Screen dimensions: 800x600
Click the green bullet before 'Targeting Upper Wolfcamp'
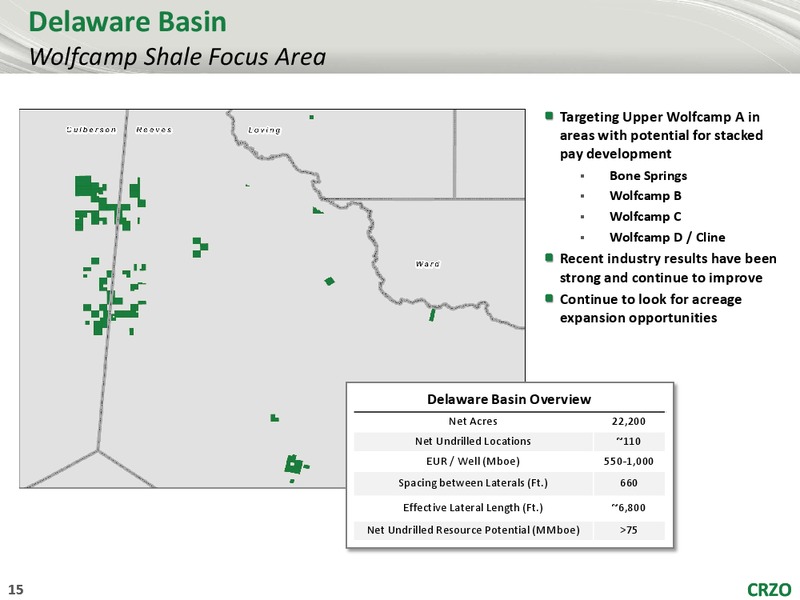tap(549, 116)
